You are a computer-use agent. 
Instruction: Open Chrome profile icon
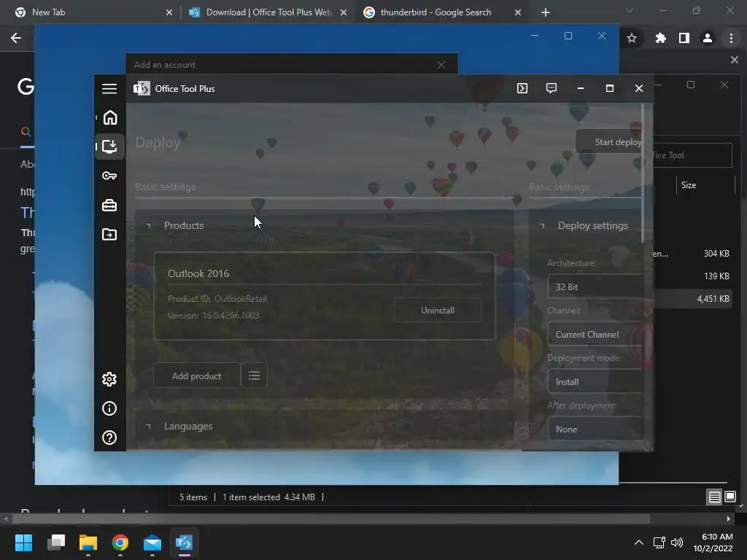(708, 38)
